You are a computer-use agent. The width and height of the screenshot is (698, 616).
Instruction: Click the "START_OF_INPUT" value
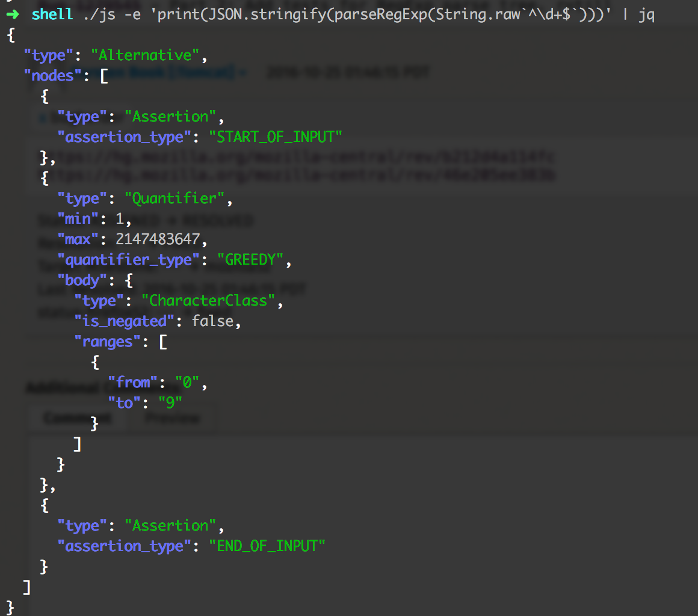276,137
